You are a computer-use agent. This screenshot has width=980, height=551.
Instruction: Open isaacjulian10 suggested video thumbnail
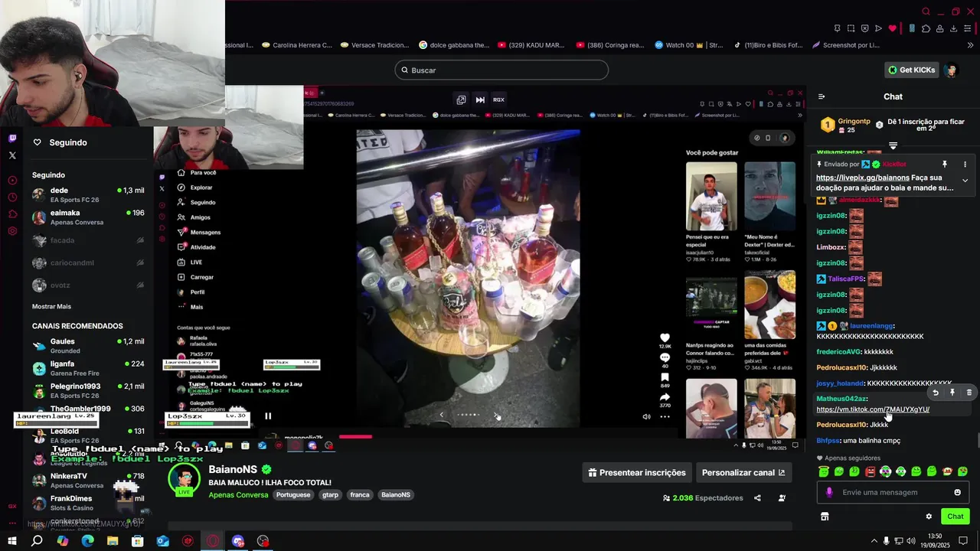[x=711, y=196]
